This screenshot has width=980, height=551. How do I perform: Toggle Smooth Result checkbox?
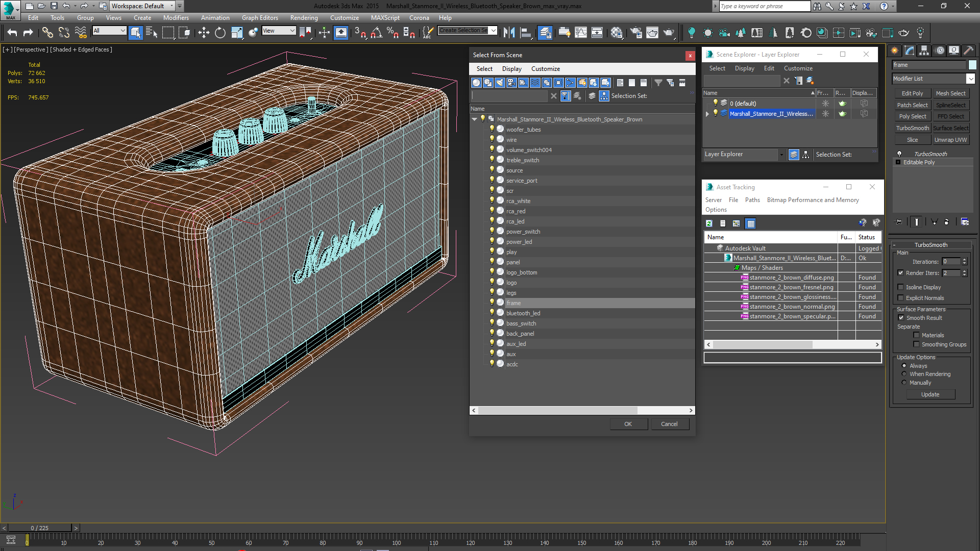901,318
